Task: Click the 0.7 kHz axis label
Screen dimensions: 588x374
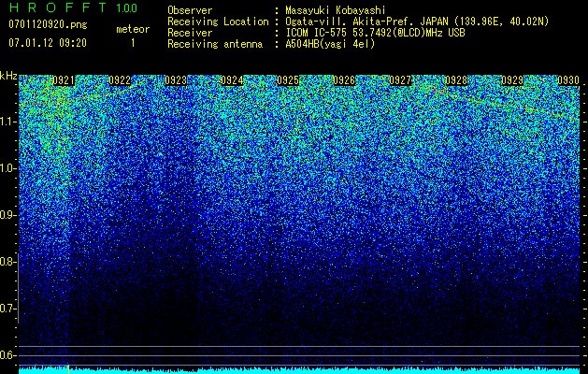Action: coord(7,309)
